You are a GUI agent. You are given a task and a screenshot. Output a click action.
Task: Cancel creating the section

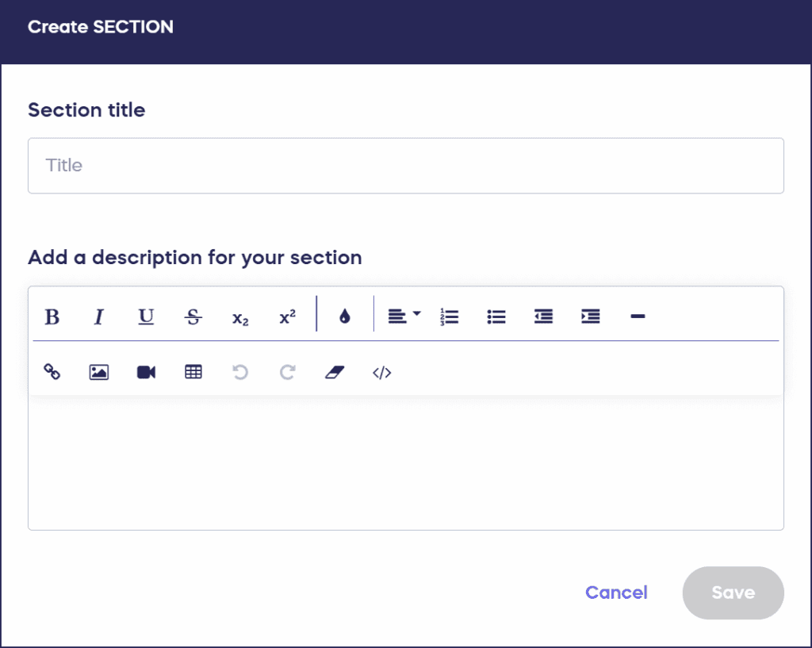tap(616, 592)
